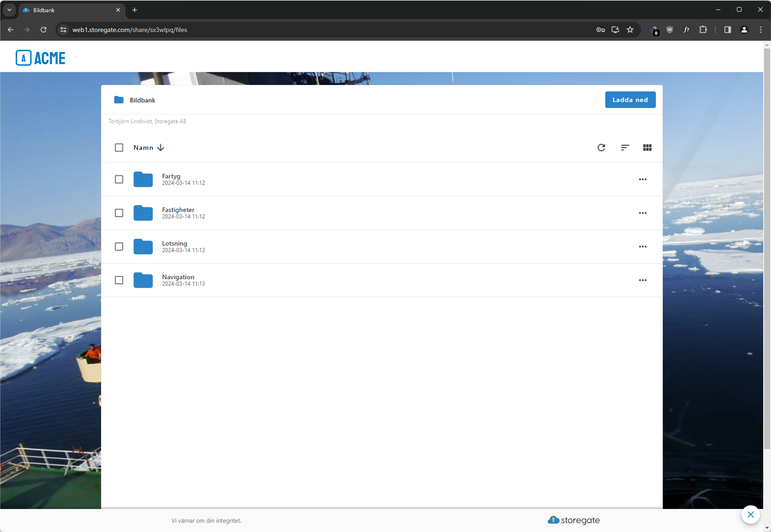Tick the select-all checkbox beside Namn
Screen dimensions: 771x532
pyautogui.click(x=119, y=148)
